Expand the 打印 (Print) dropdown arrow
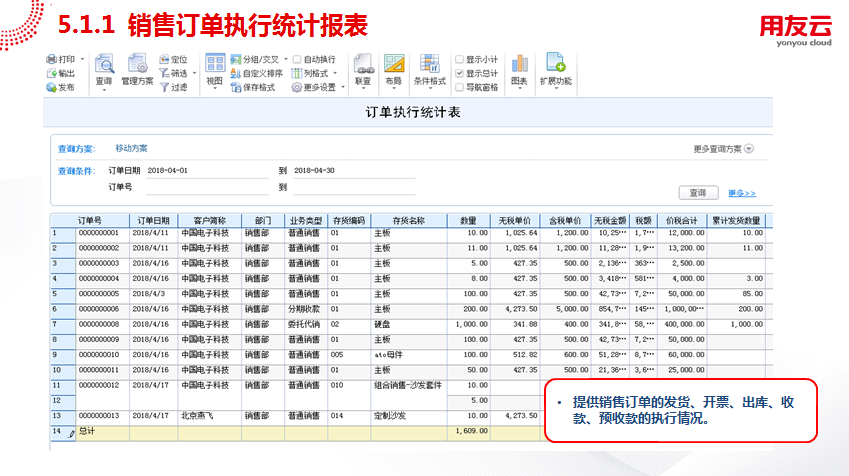Viewport: 849px width, 476px height. click(x=83, y=60)
